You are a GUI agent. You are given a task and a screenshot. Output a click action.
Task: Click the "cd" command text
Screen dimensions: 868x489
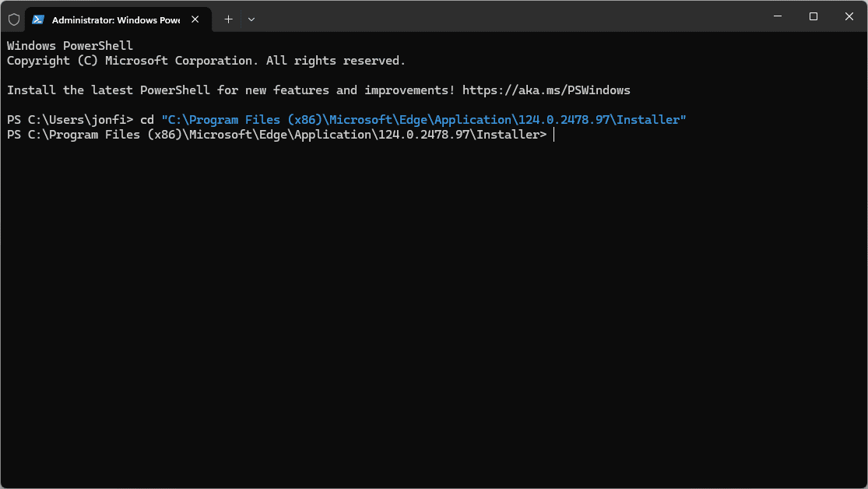[x=146, y=120]
